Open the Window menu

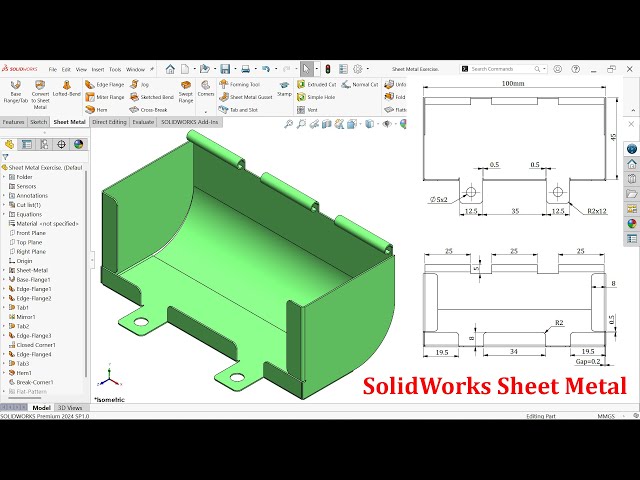coord(135,69)
